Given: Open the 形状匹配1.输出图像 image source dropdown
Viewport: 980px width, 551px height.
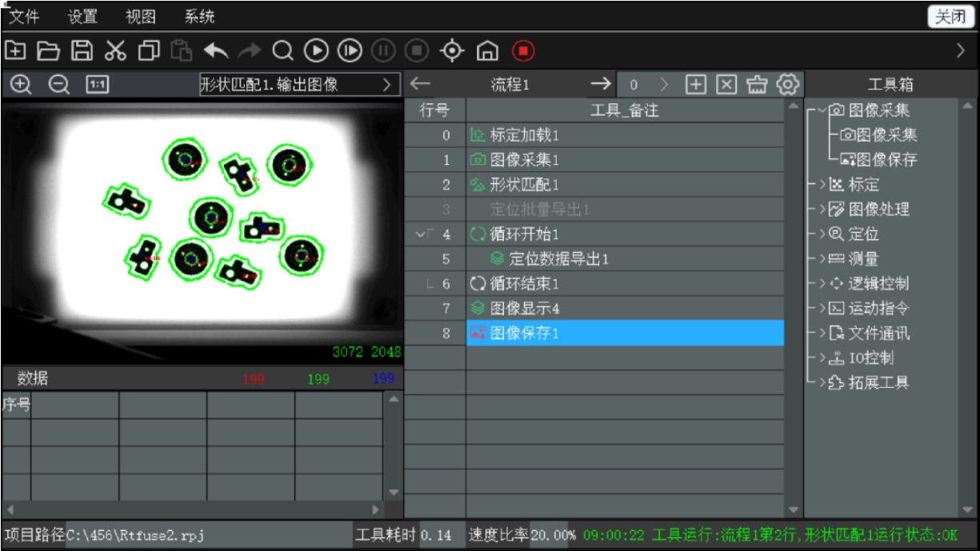Looking at the screenshot, I should point(299,84).
